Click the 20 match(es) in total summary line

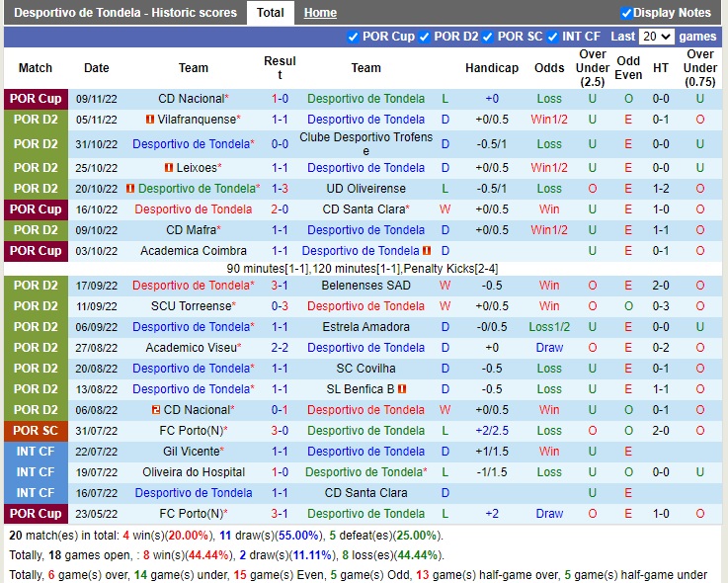[226, 536]
